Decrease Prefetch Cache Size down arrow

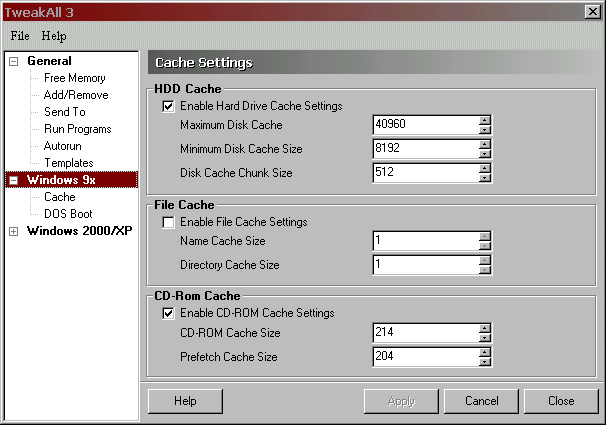(485, 362)
